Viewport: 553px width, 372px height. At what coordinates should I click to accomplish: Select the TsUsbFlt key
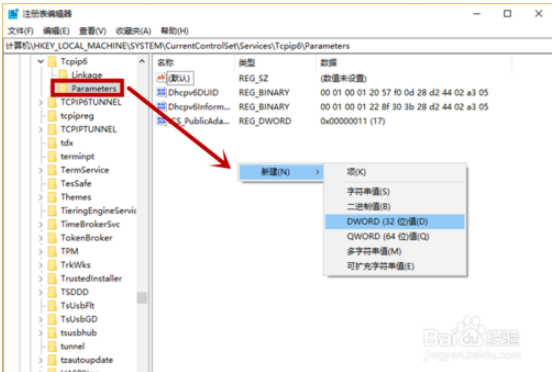click(77, 305)
